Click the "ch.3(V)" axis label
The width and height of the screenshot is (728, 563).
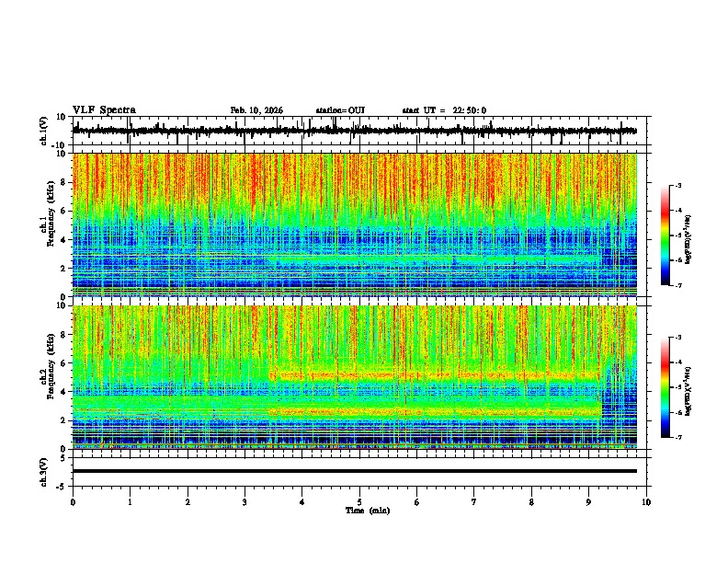[44, 472]
